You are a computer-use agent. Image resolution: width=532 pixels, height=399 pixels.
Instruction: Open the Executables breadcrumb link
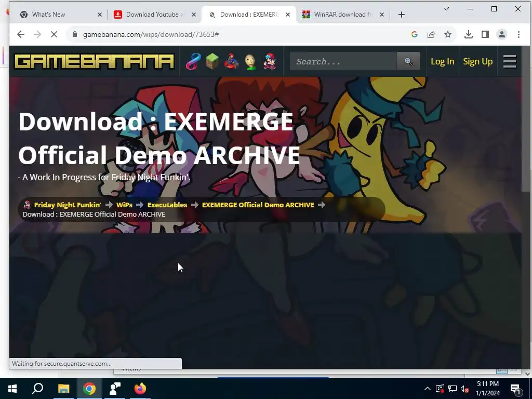pos(167,205)
